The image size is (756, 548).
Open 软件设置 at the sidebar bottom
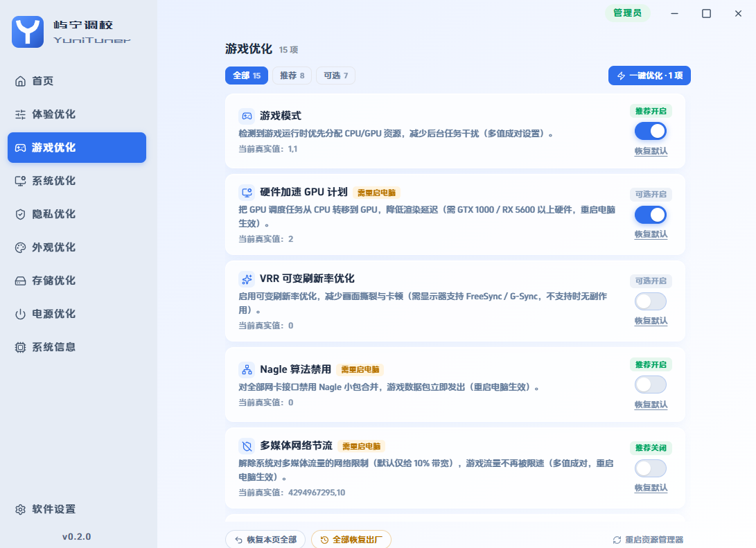click(x=77, y=509)
